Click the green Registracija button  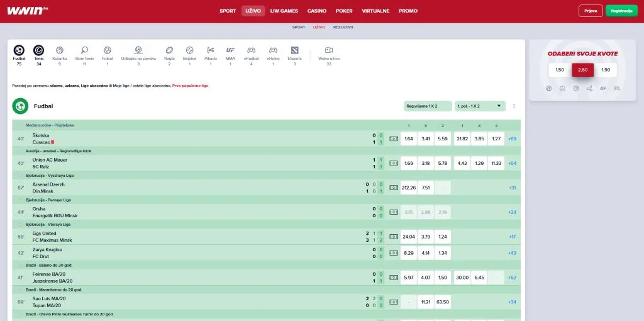pos(621,11)
